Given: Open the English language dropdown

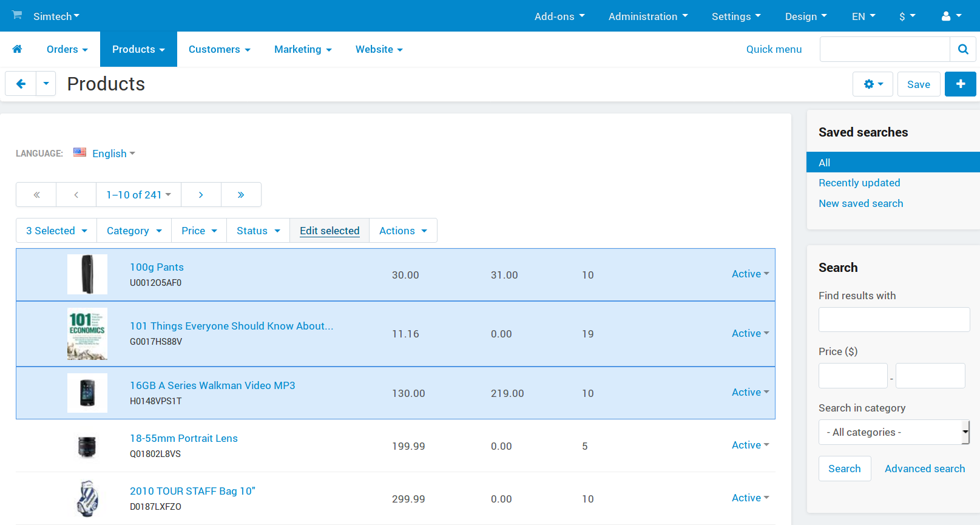Looking at the screenshot, I should click(x=113, y=154).
